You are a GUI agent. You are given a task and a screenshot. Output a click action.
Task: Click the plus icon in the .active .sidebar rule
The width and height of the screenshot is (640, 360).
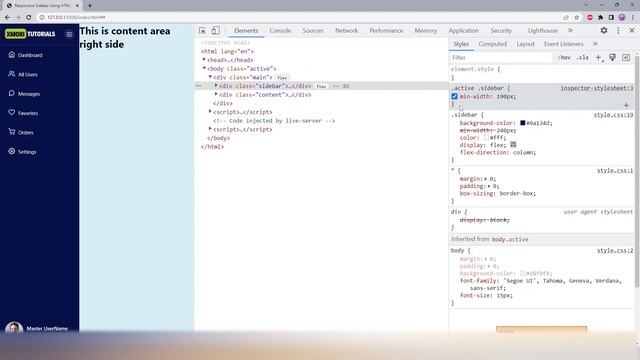626,105
